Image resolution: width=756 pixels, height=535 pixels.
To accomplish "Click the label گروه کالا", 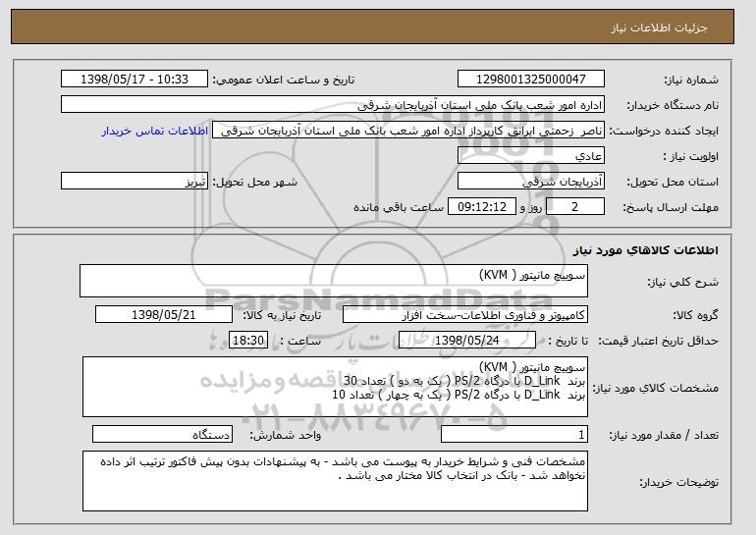I will pyautogui.click(x=696, y=315).
